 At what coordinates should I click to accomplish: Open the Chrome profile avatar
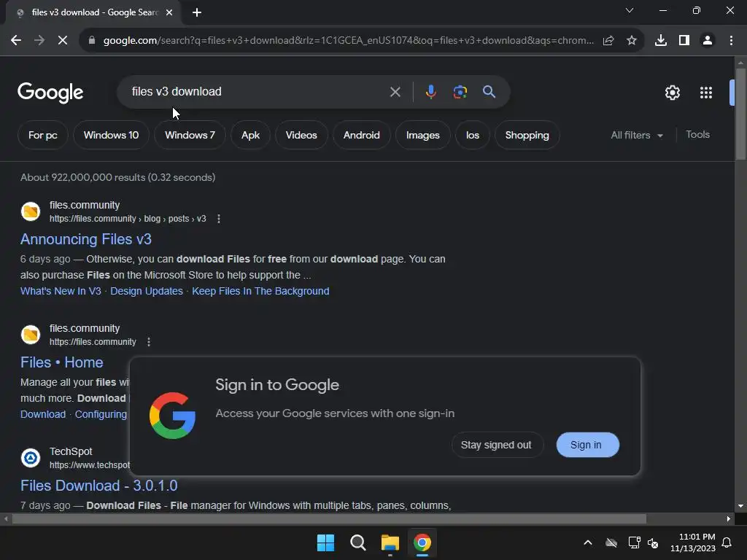coord(708,41)
